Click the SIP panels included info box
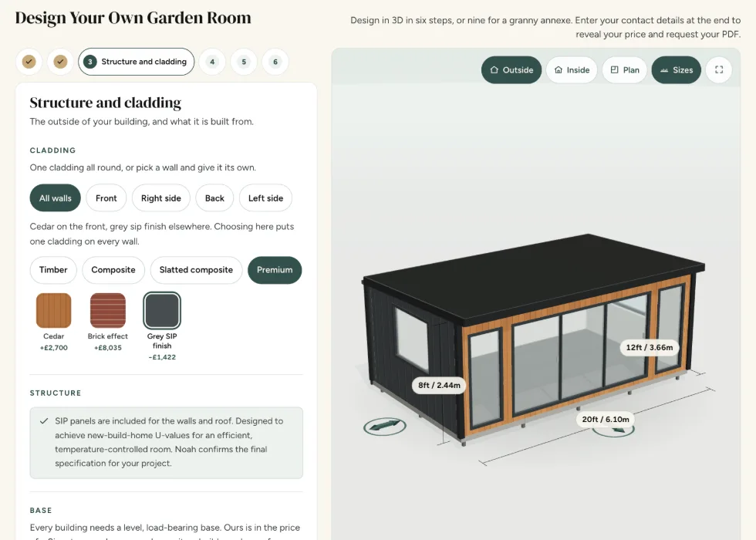The image size is (756, 540). (167, 443)
